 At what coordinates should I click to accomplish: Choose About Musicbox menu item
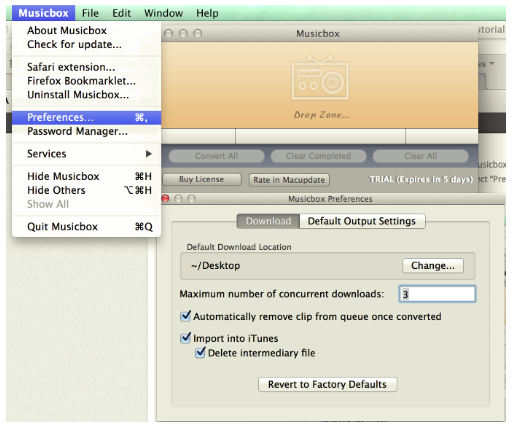tap(87, 30)
